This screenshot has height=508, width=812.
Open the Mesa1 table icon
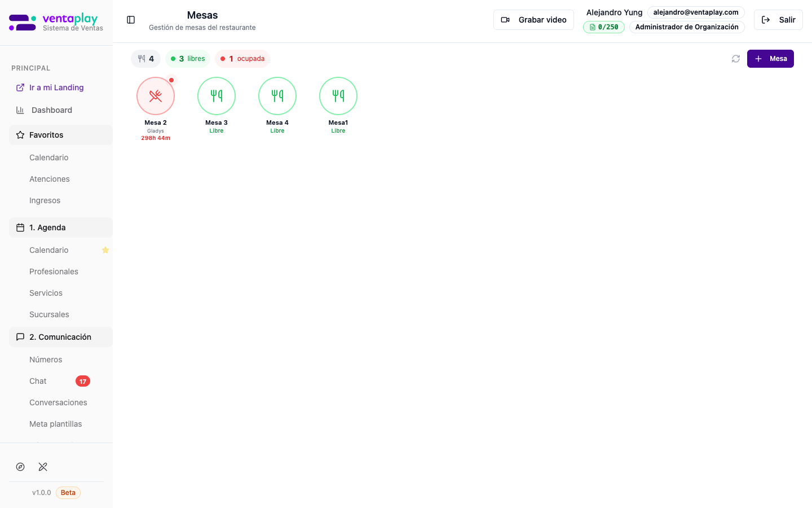[x=338, y=96]
